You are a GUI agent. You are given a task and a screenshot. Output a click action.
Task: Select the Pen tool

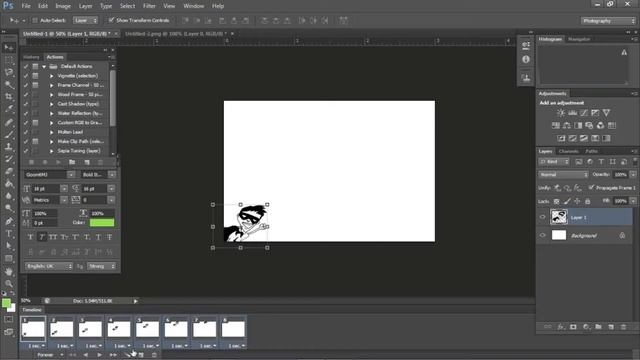pos(9,221)
